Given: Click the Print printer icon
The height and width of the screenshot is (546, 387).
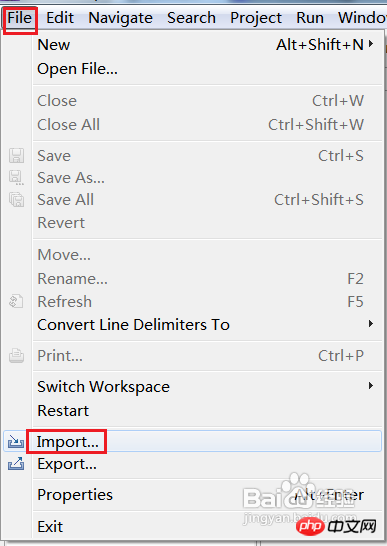Looking at the screenshot, I should (16, 356).
